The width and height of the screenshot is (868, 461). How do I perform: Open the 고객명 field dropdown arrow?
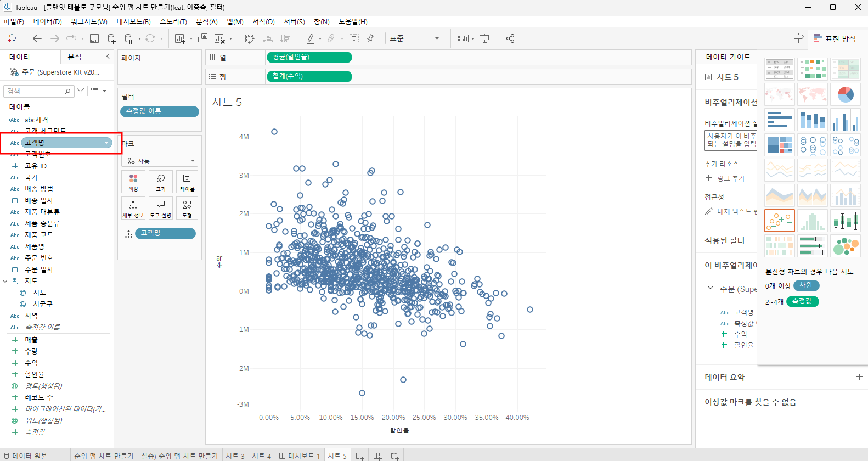(106, 143)
